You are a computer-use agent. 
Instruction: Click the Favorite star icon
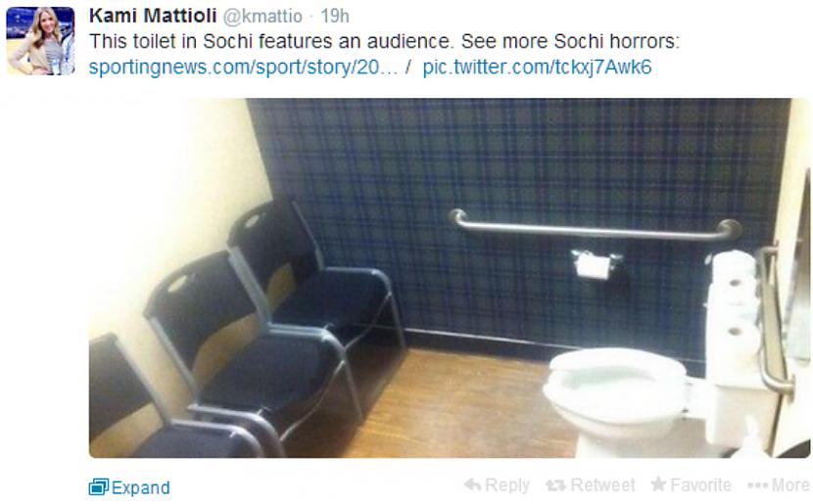pos(658,484)
